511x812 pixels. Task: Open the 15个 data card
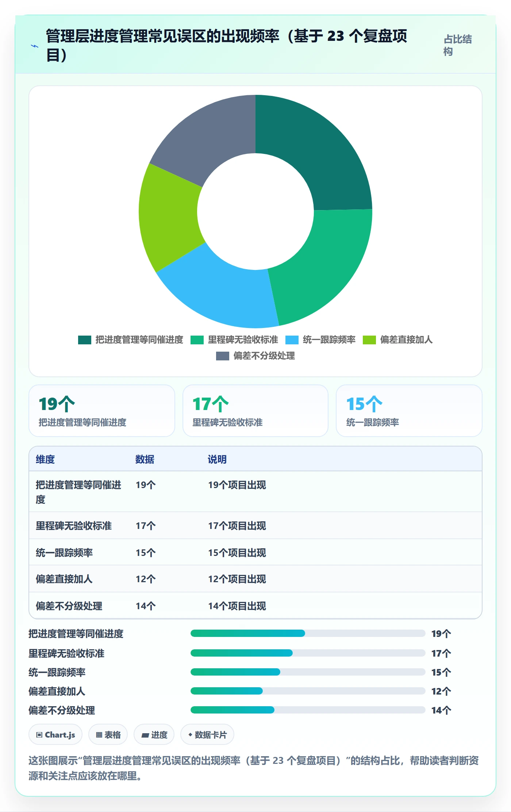click(x=409, y=411)
